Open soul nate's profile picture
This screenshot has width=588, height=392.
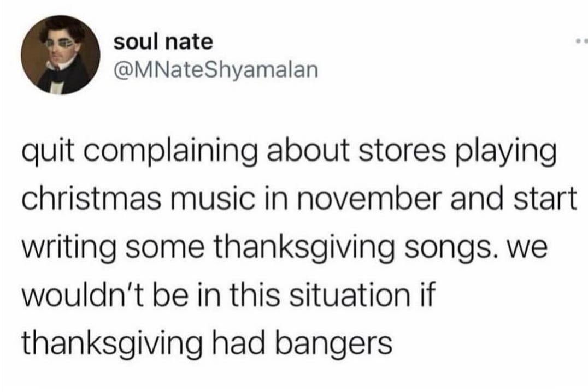pyautogui.click(x=60, y=55)
